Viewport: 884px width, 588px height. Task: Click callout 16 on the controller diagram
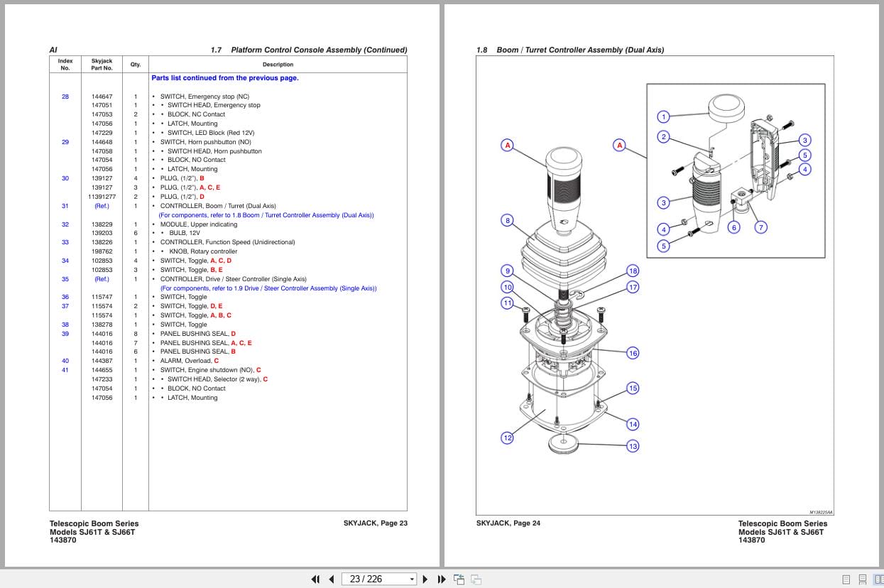[633, 353]
